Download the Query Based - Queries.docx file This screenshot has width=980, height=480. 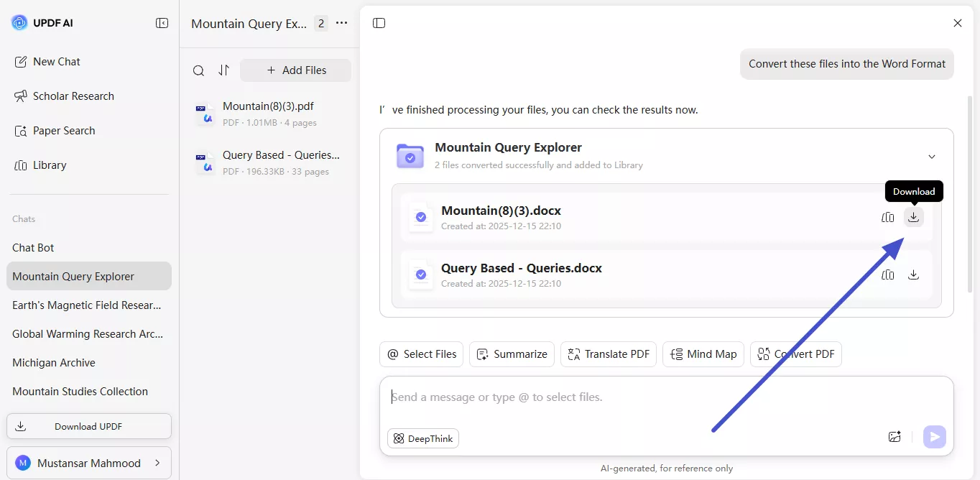coord(913,274)
